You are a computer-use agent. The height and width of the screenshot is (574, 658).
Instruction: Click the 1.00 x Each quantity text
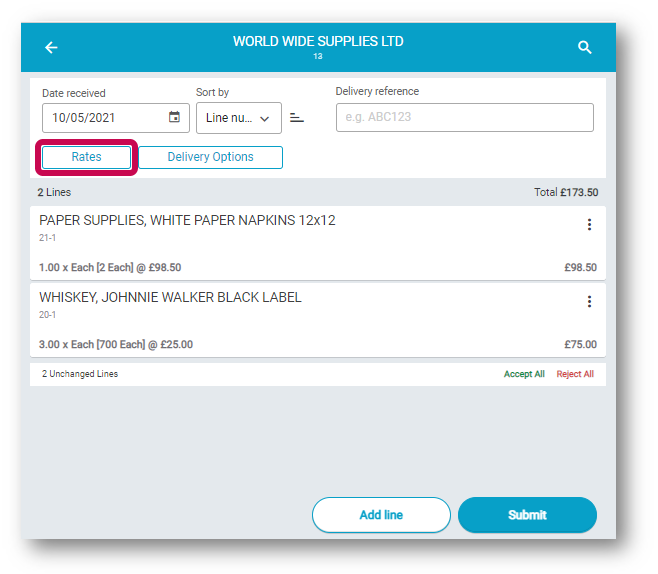[x=110, y=267]
